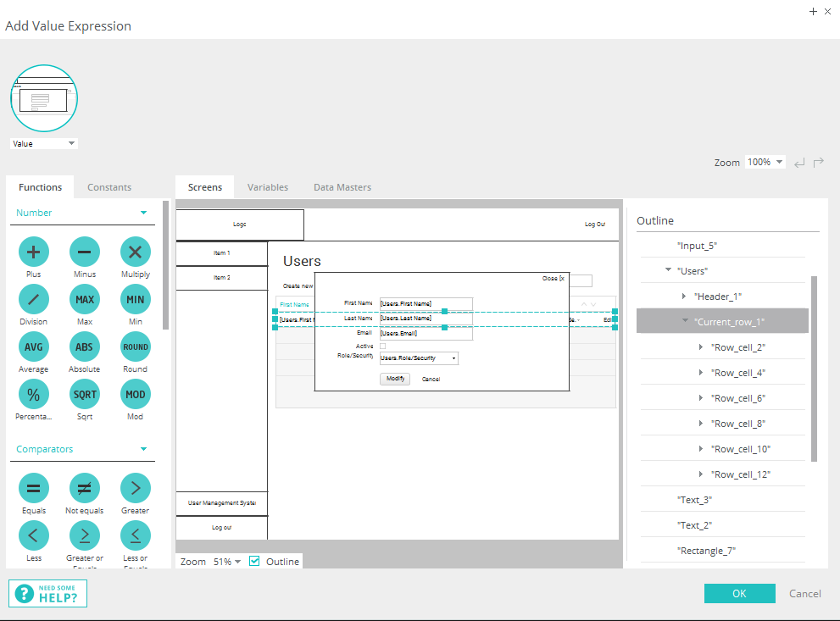Screen dimensions: 840x621
Task: Open the Value dropdown under thumbnail
Action: point(44,144)
